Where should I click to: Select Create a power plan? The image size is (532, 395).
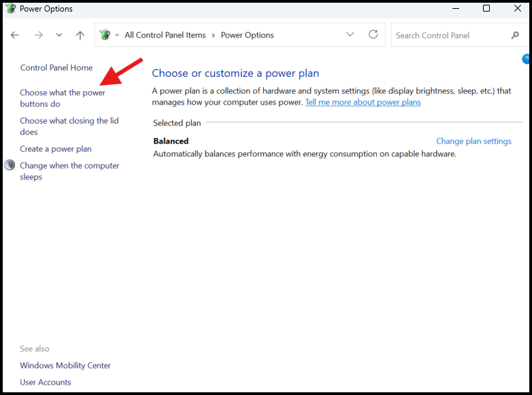coord(56,149)
